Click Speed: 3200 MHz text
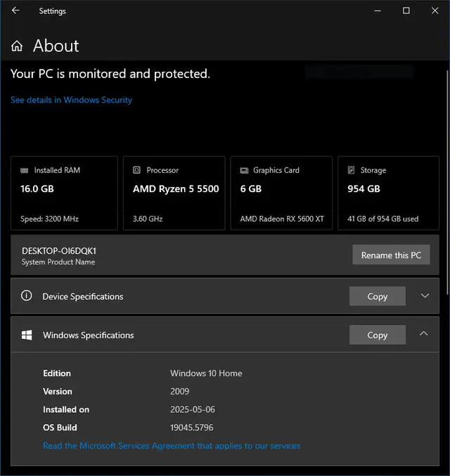The width and height of the screenshot is (450, 476). 49,219
